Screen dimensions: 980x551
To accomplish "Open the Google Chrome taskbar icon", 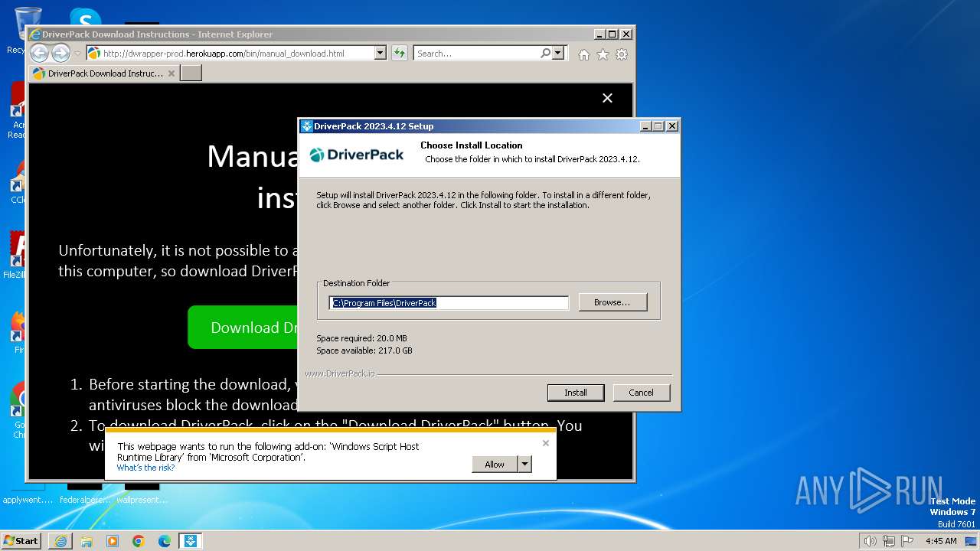I will click(x=139, y=541).
